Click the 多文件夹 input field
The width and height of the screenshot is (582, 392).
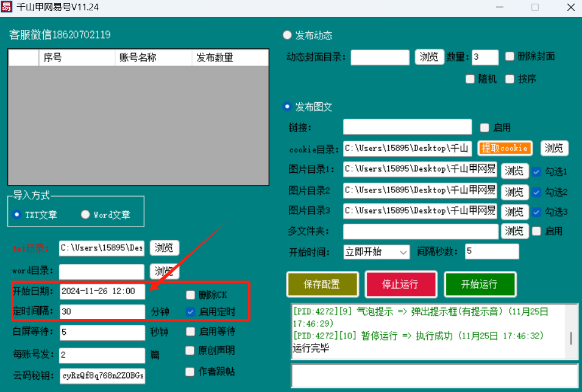(x=421, y=232)
